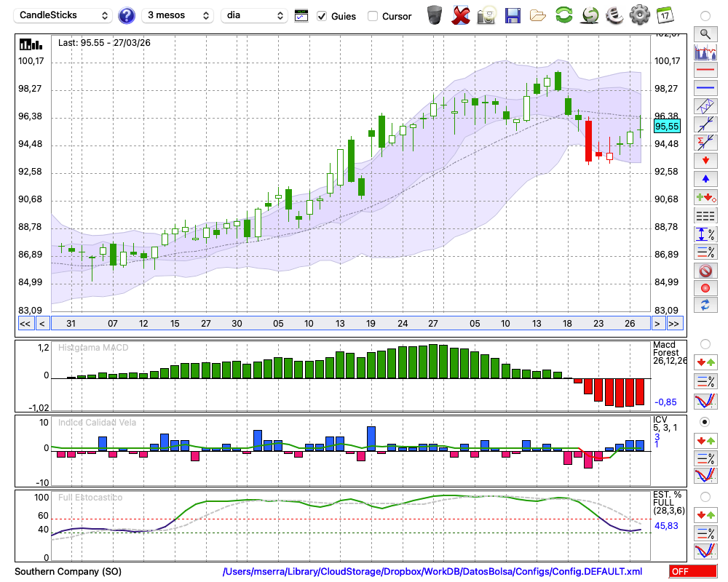Select the Full Estocastico panel radio button

[x=705, y=497]
